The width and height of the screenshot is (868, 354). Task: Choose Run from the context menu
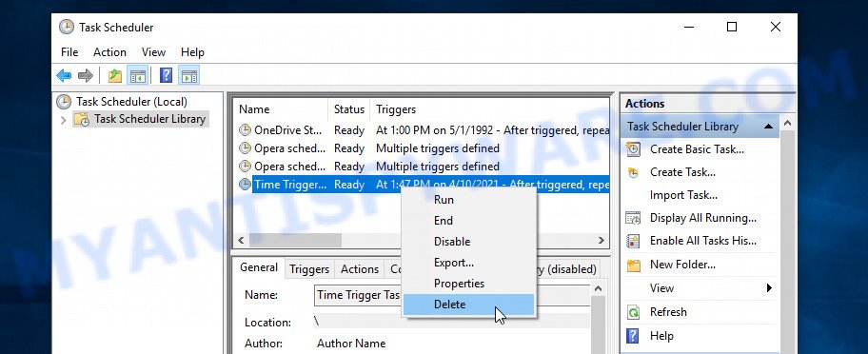(x=469, y=200)
